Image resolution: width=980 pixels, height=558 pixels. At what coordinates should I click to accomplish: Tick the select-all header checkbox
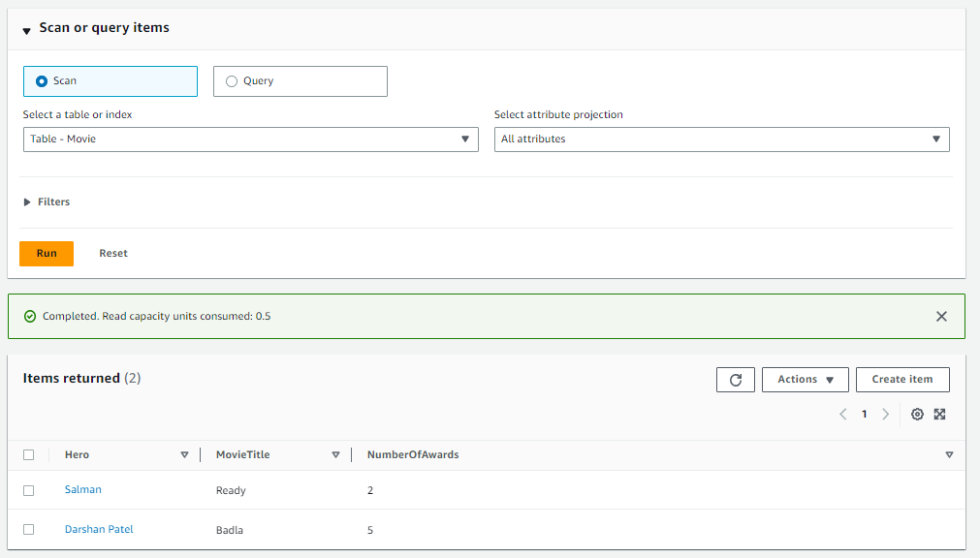click(29, 455)
